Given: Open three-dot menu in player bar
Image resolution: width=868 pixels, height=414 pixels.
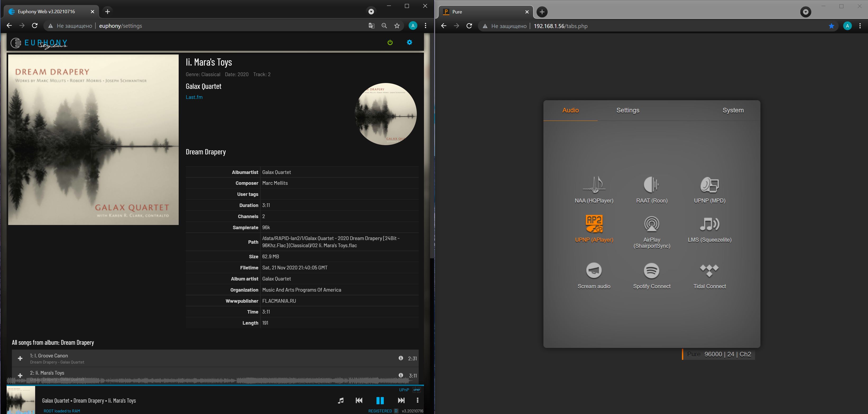Looking at the screenshot, I should pyautogui.click(x=418, y=400).
